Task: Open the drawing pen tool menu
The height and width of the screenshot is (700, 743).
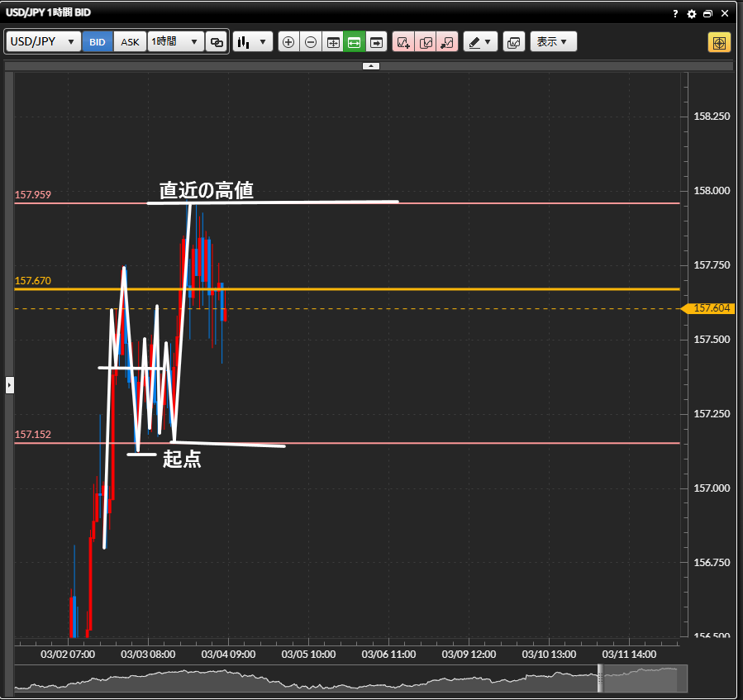Action: tap(479, 42)
